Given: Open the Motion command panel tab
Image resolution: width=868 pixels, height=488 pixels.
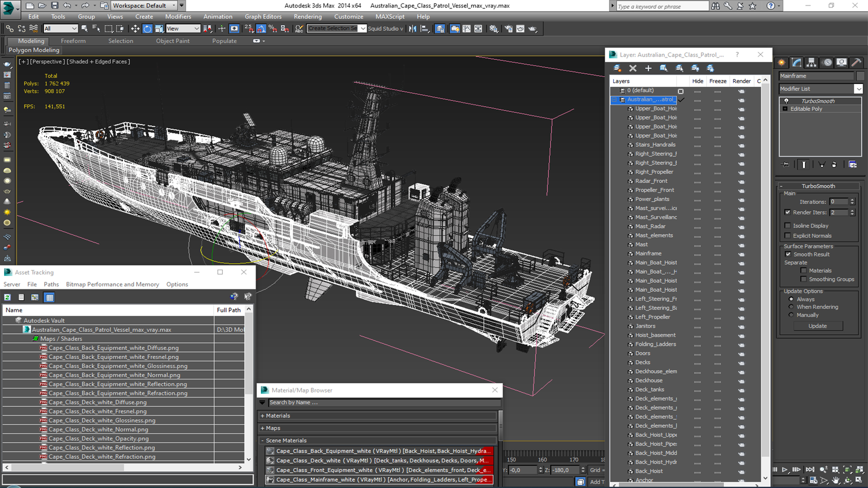Looking at the screenshot, I should click(x=827, y=62).
